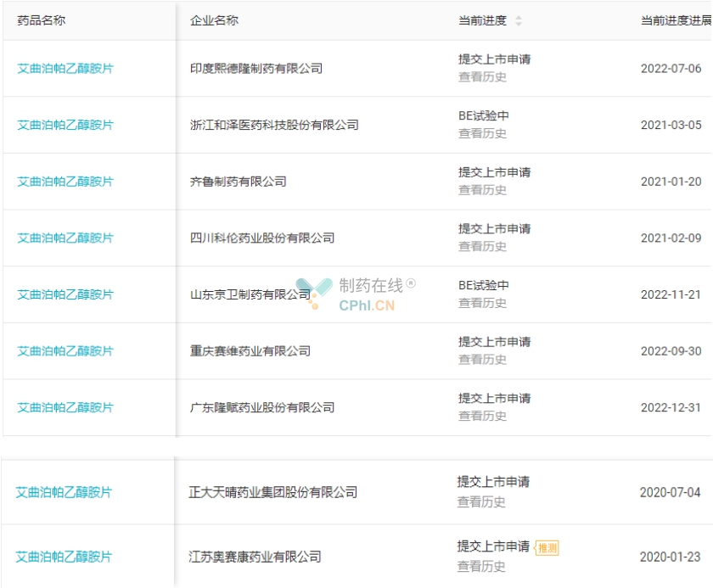
Task: Open 艾曲泊帕乙醇胺片 link for 浙江和泽医药科技
Action: (65, 125)
